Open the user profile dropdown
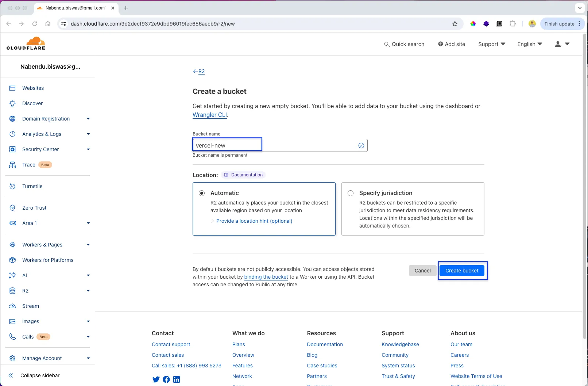The width and height of the screenshot is (588, 386). [562, 44]
